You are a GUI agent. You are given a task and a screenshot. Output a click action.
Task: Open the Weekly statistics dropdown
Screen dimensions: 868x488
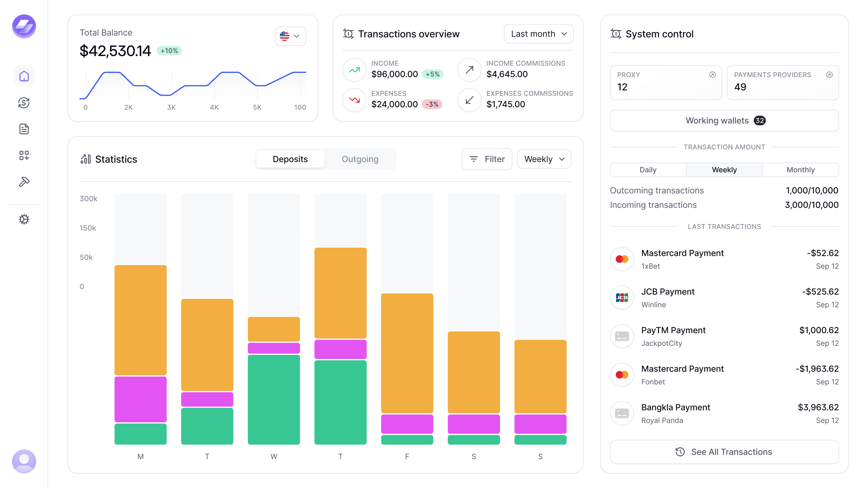pos(544,159)
